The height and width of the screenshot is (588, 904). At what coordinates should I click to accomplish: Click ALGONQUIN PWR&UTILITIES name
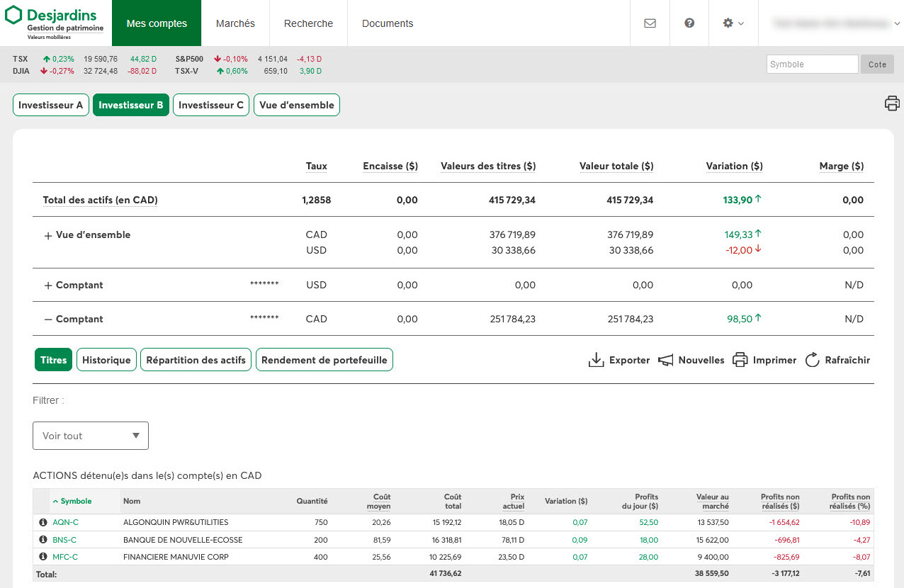[176, 522]
